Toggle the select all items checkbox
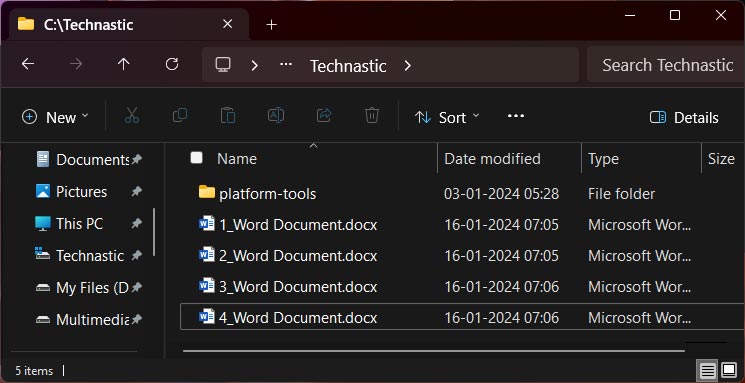 [196, 158]
